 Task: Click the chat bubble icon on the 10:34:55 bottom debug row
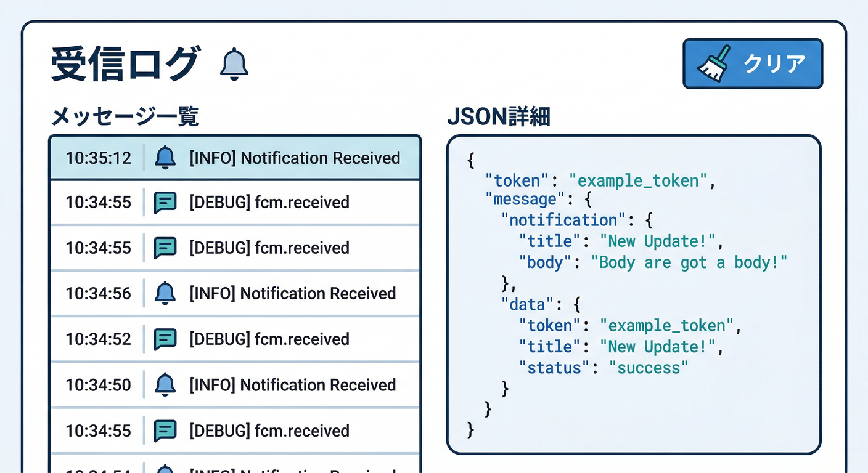165,431
